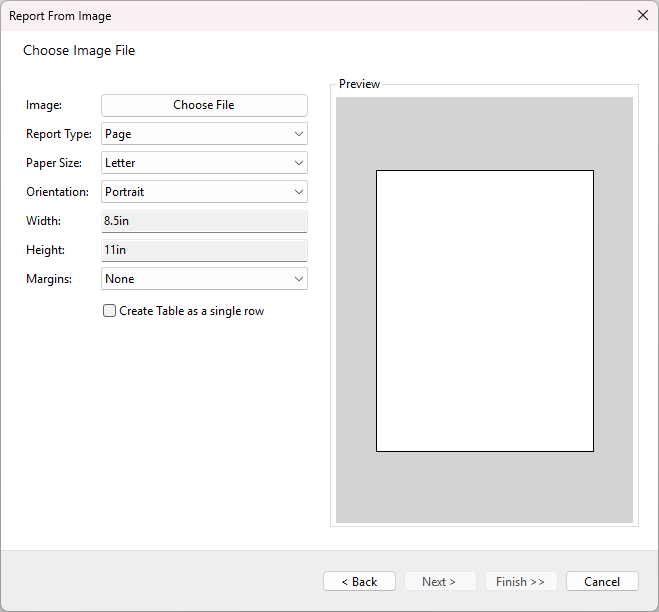The width and height of the screenshot is (659, 612).
Task: Click the Report From Image title bar
Action: 300,15
